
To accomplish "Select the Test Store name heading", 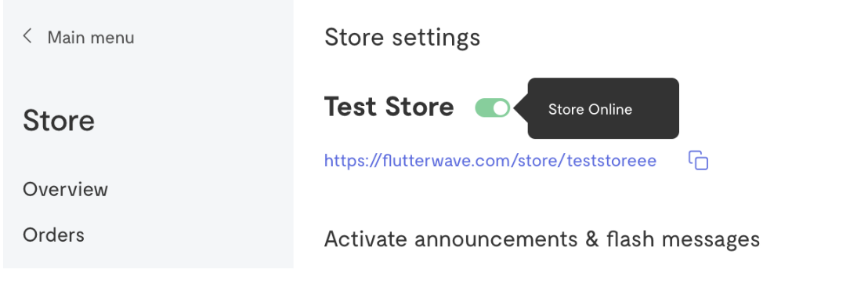I will point(389,107).
